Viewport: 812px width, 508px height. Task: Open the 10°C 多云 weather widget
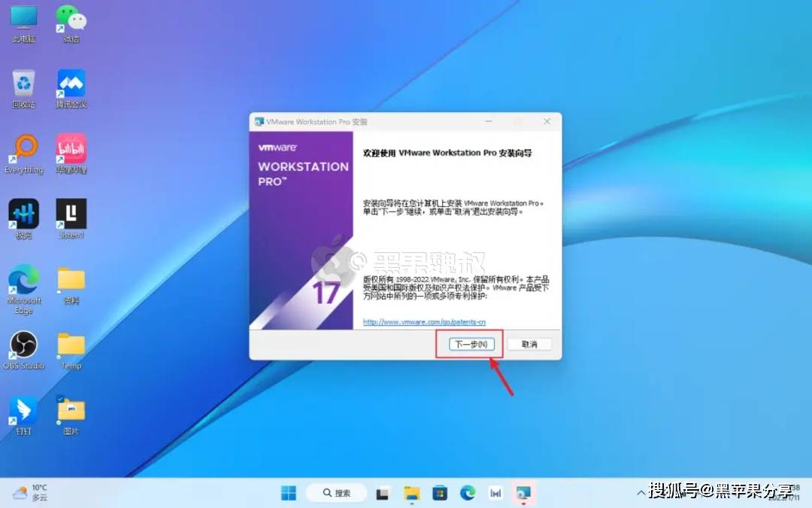[30, 493]
